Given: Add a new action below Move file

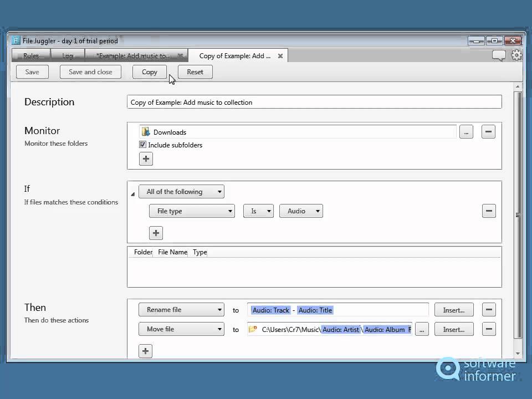Looking at the screenshot, I should [x=146, y=351].
